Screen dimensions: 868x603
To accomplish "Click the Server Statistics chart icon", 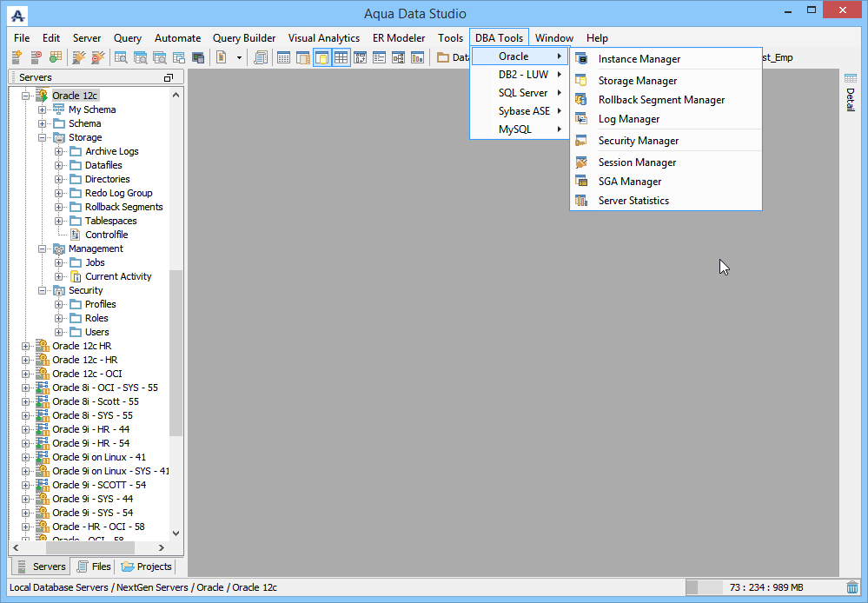I will pos(580,201).
